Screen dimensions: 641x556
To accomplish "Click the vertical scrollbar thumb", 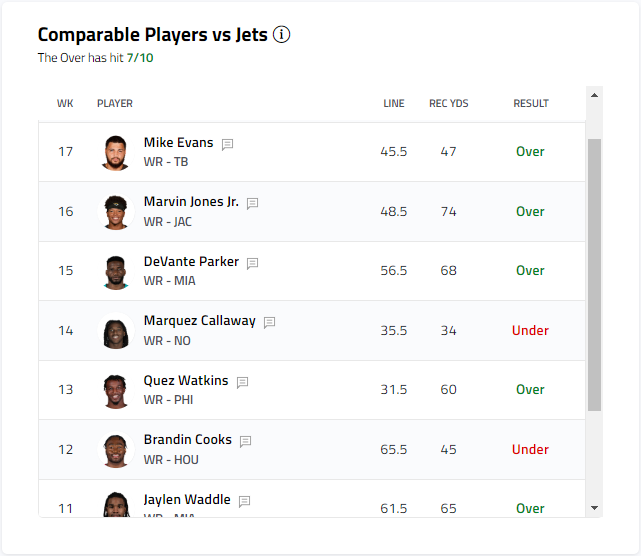I will pyautogui.click(x=595, y=275).
